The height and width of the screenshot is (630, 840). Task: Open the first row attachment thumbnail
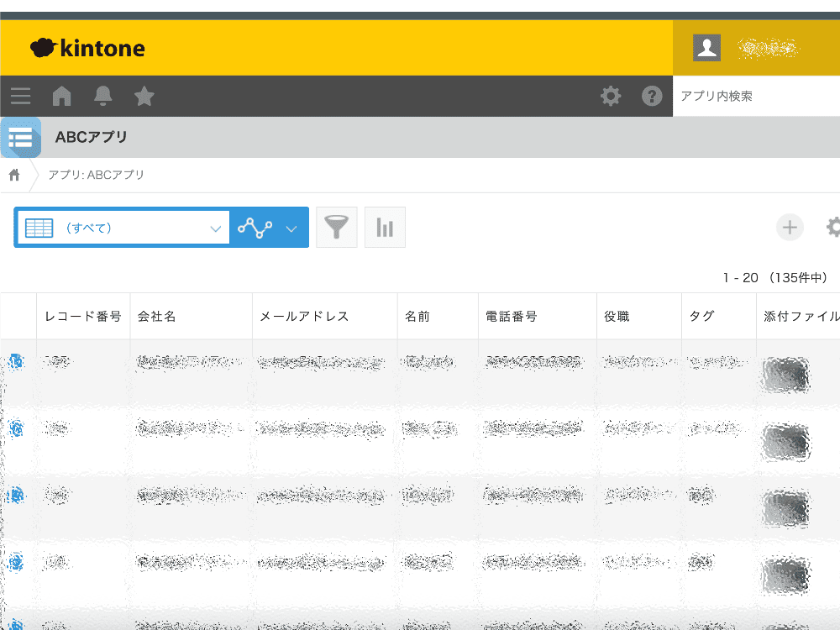click(x=785, y=375)
